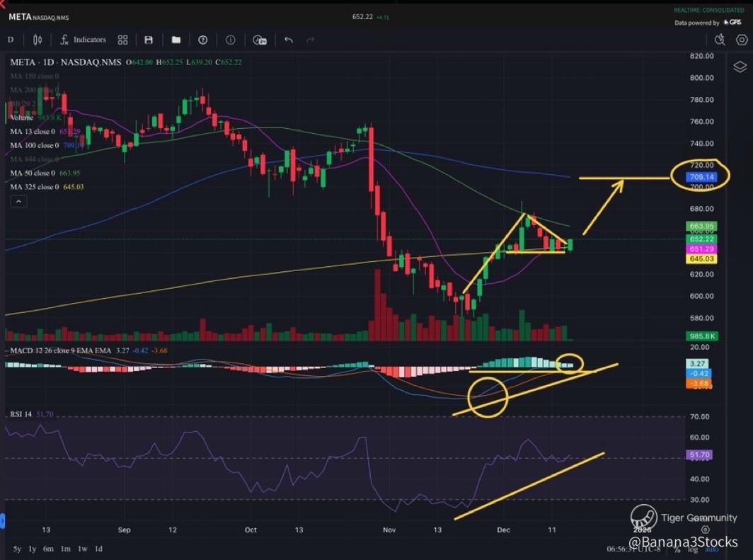Undo the last chart change
Viewport: 753px width, 560px height.
tap(288, 40)
